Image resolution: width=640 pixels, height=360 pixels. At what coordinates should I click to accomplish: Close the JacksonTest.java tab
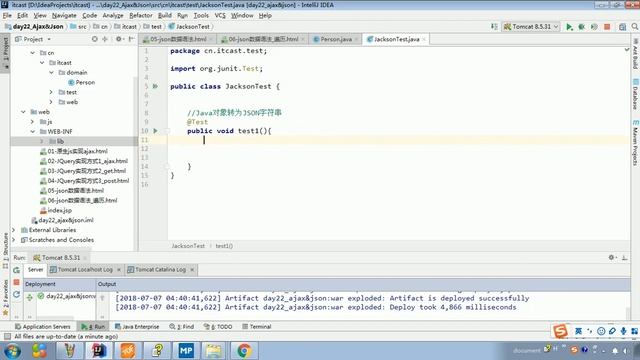pyautogui.click(x=424, y=39)
